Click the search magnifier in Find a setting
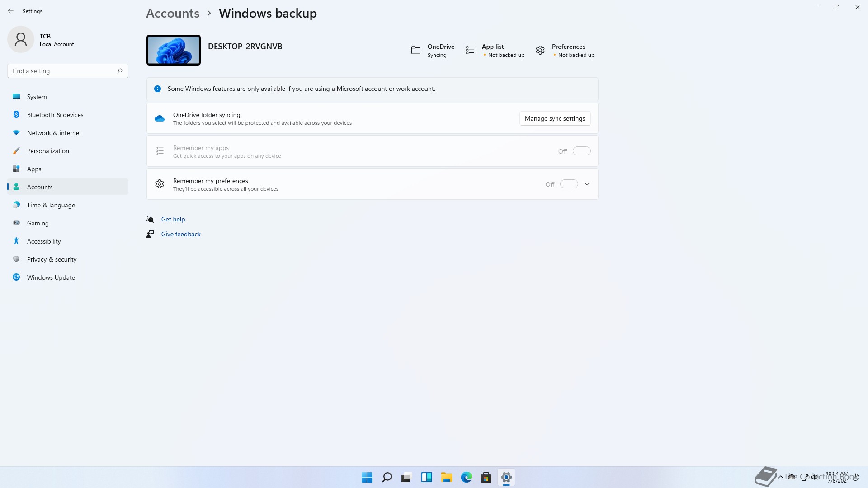Image resolution: width=868 pixels, height=488 pixels. (x=120, y=71)
